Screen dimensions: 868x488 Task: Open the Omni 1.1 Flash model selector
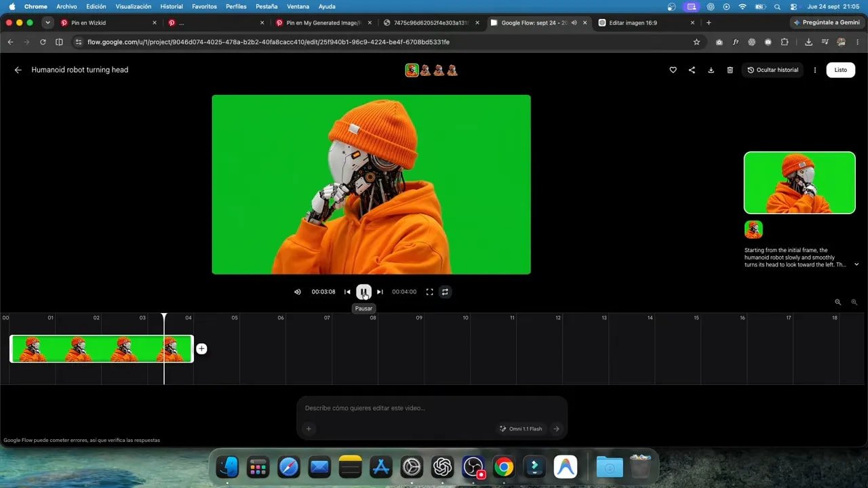(x=521, y=428)
